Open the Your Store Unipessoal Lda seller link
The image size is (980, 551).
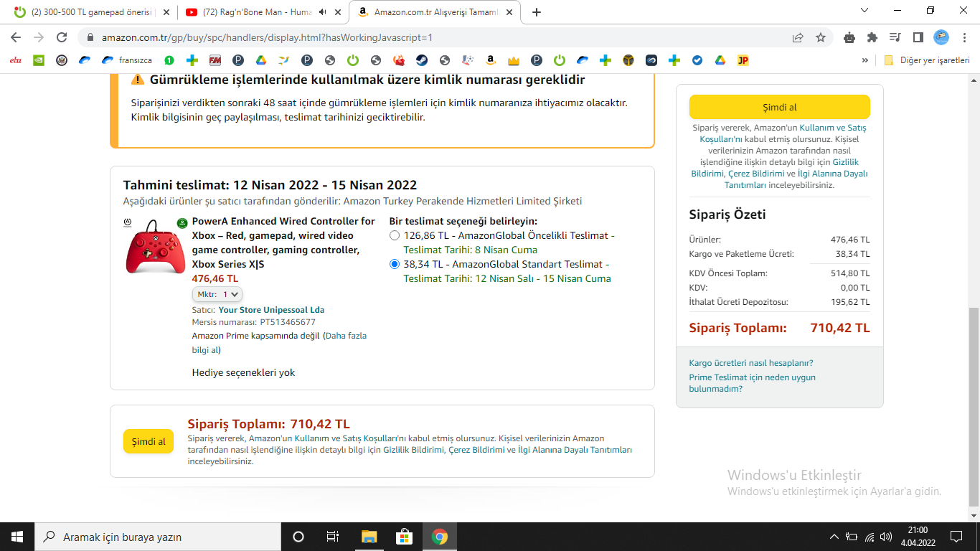(x=271, y=310)
